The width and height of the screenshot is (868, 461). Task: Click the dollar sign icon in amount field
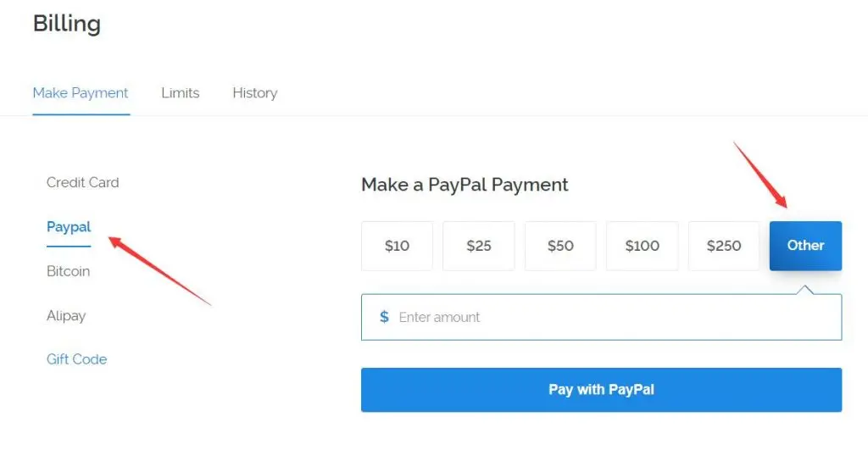384,317
